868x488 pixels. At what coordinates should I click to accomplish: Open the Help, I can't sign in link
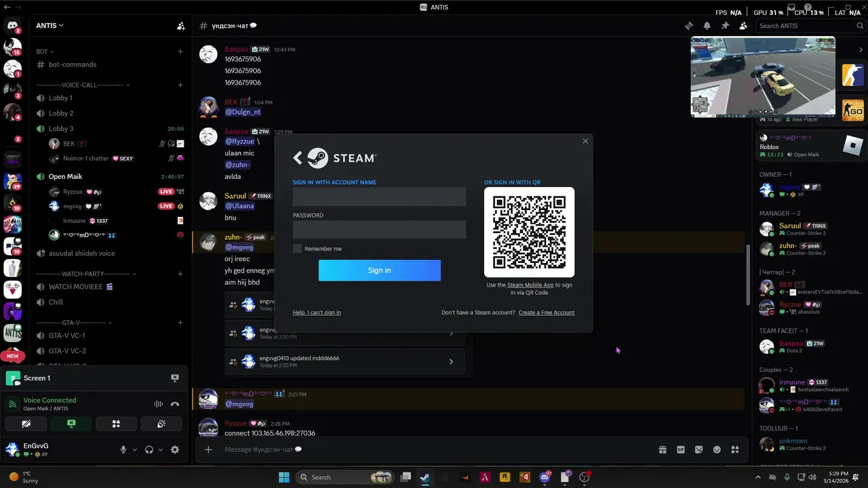317,312
